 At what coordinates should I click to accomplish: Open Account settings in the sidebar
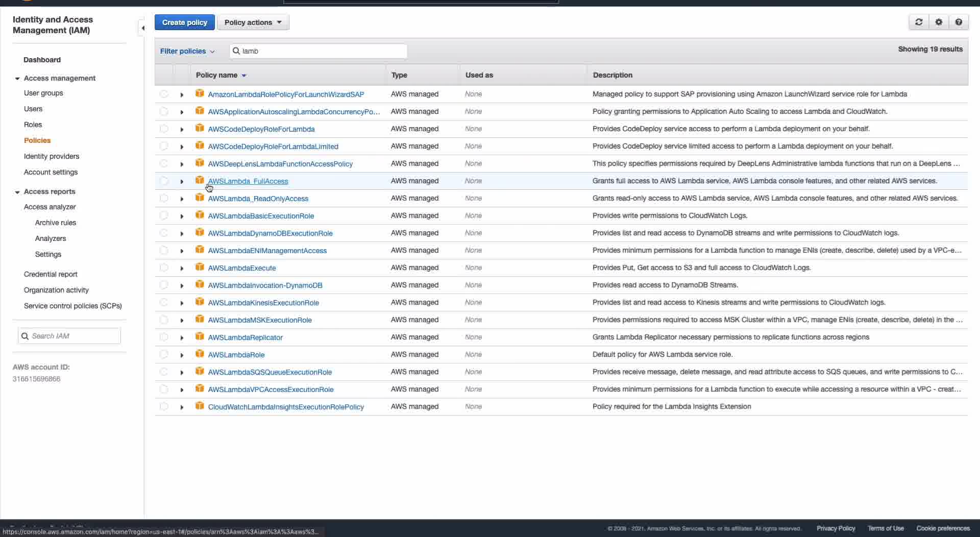51,172
